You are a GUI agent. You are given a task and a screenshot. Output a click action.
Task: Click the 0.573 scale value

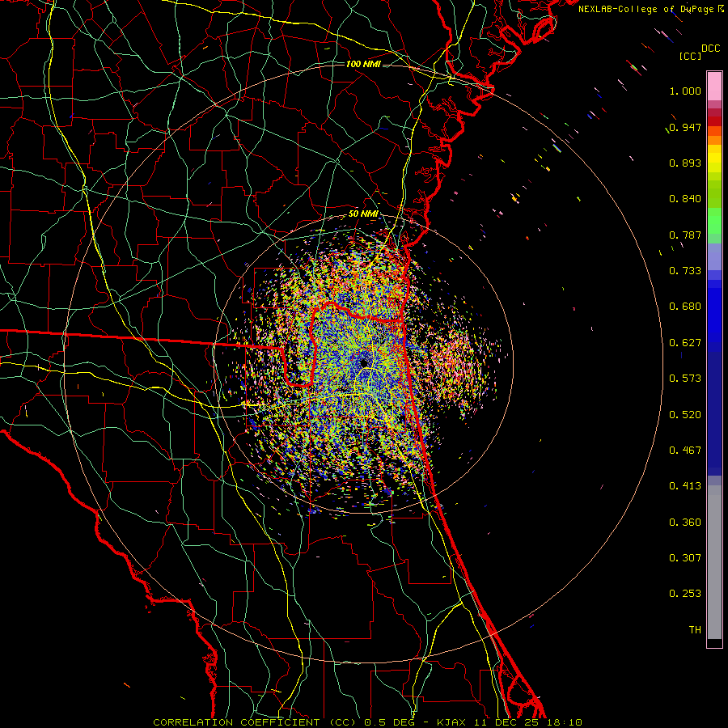(x=685, y=379)
